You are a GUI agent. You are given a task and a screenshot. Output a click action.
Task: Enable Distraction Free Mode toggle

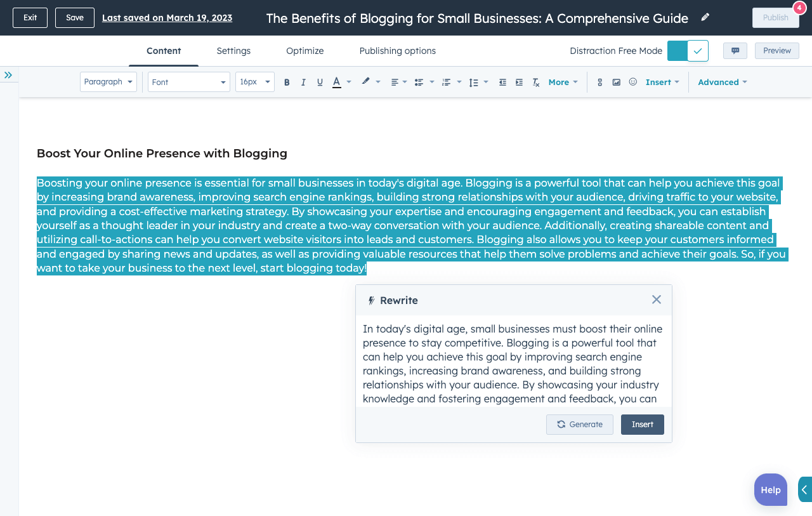688,50
